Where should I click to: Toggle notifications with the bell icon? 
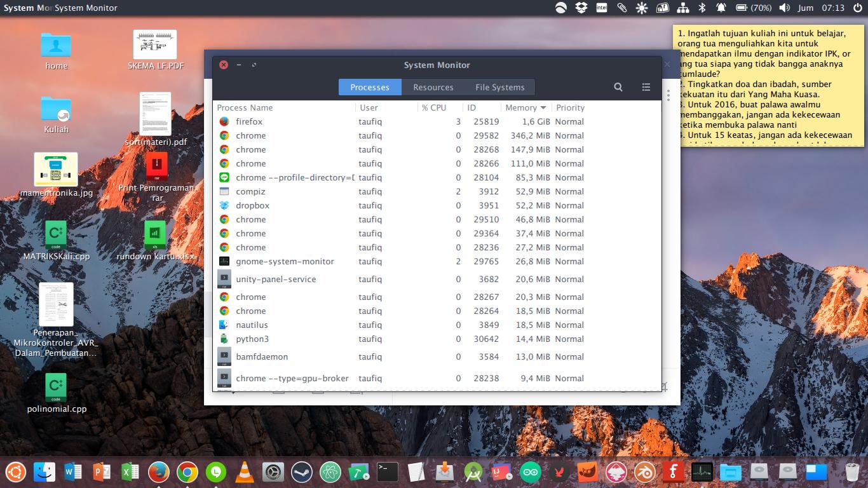[x=721, y=8]
